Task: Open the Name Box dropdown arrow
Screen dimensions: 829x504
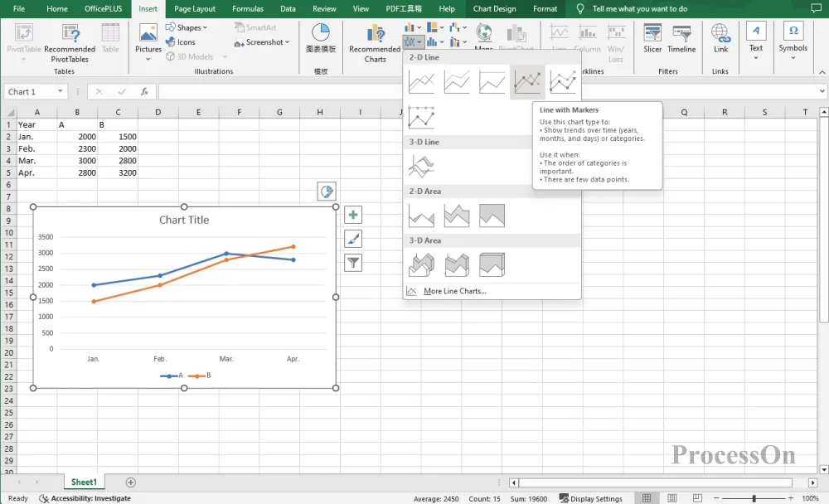Action: (61, 92)
